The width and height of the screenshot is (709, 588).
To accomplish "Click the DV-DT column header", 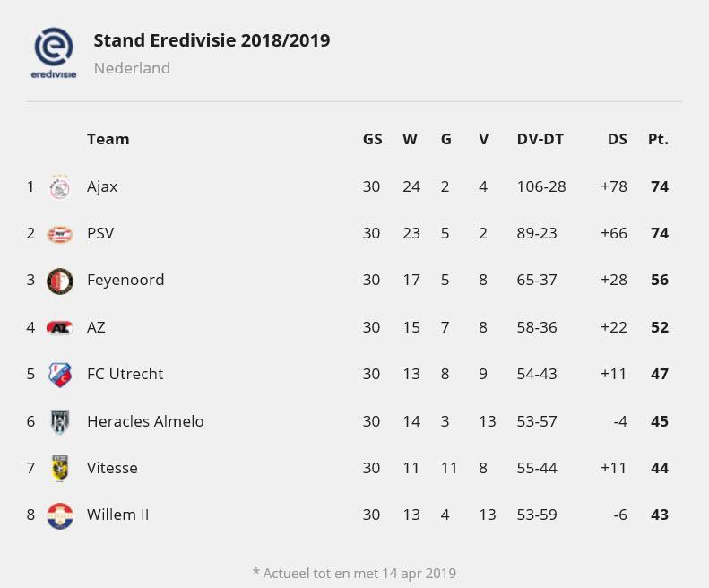I will point(540,139).
